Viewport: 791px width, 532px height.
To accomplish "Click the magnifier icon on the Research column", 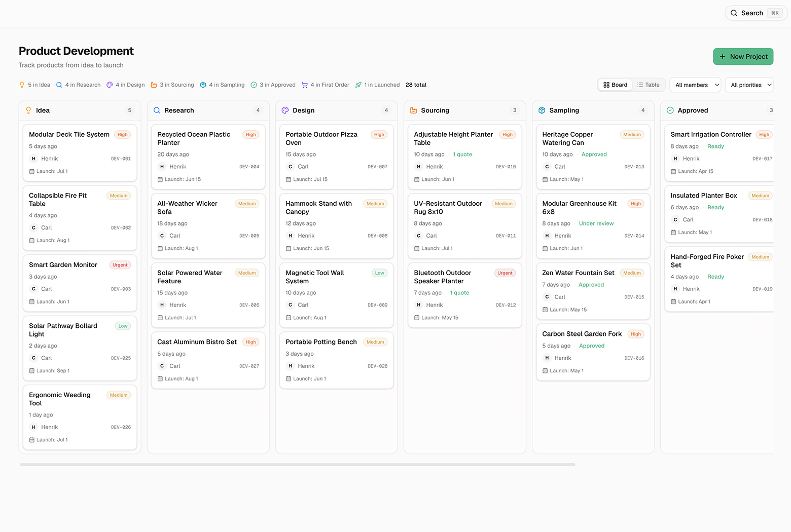I will 157,110.
